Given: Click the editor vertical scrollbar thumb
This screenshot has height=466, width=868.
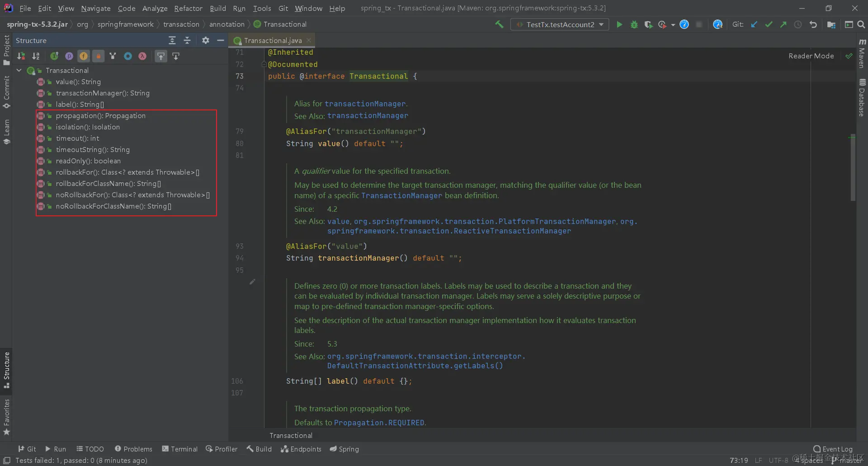Looking at the screenshot, I should pos(853,168).
